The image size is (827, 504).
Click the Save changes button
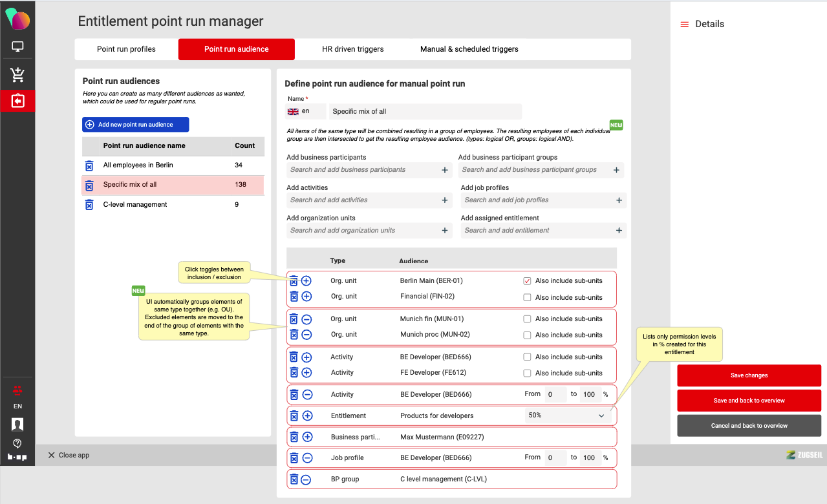pos(749,375)
